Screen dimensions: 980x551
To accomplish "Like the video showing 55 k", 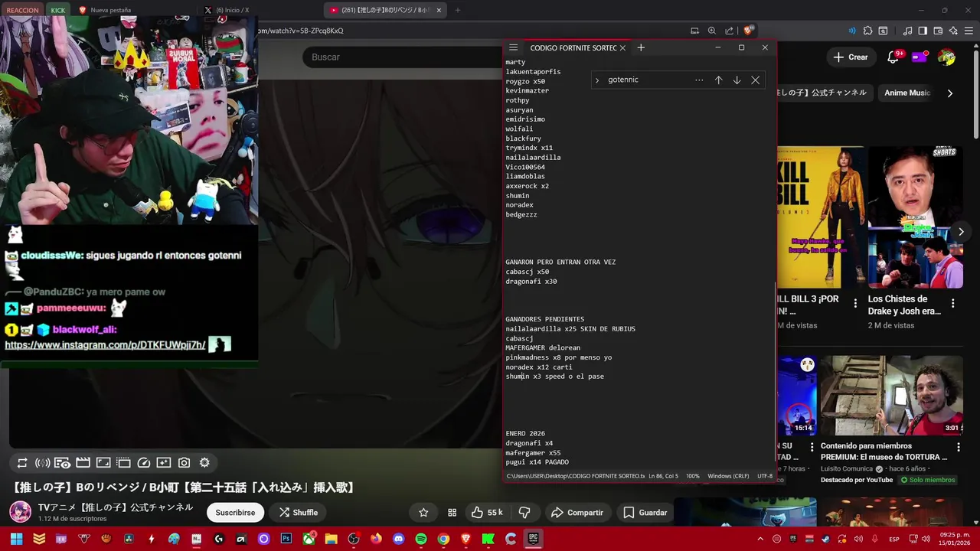I will pyautogui.click(x=487, y=513).
